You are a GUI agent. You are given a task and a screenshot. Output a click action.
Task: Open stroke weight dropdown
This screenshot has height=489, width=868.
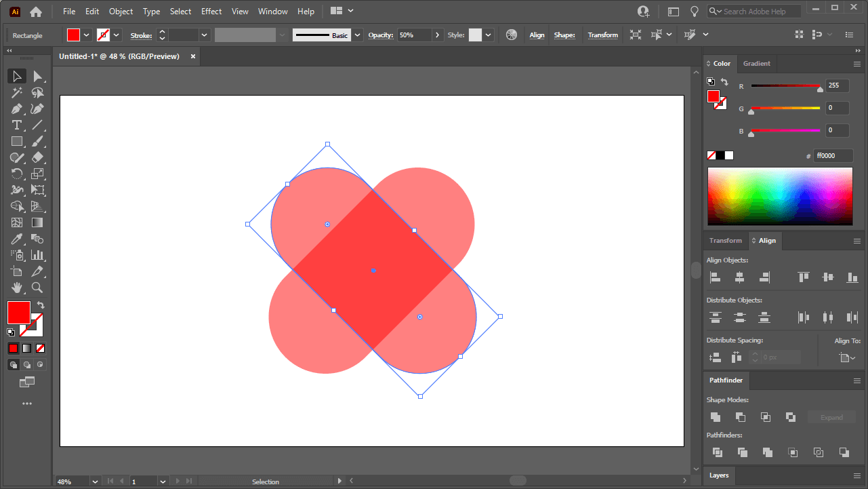[x=204, y=35]
